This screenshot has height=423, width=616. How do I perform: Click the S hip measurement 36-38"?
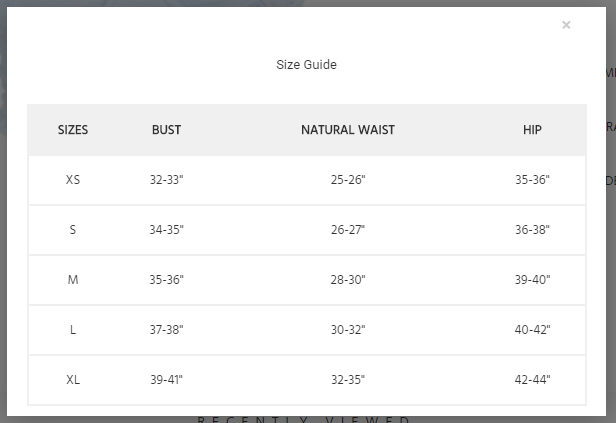click(532, 230)
